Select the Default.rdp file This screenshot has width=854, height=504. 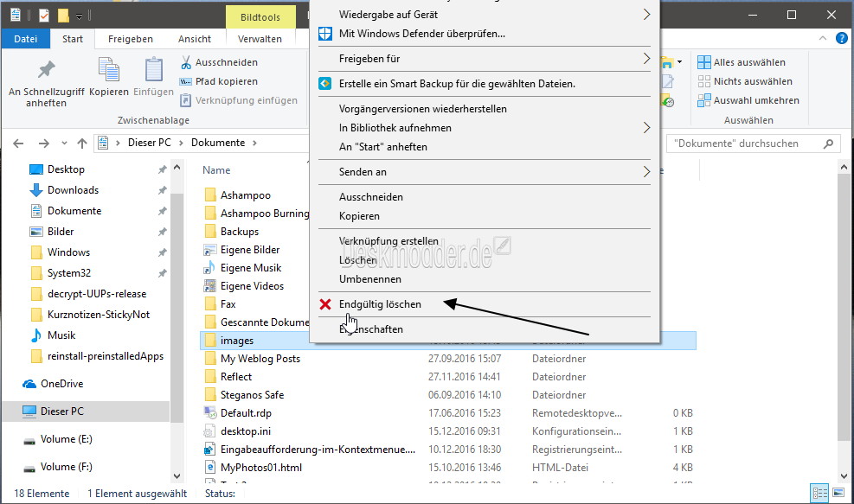click(246, 413)
